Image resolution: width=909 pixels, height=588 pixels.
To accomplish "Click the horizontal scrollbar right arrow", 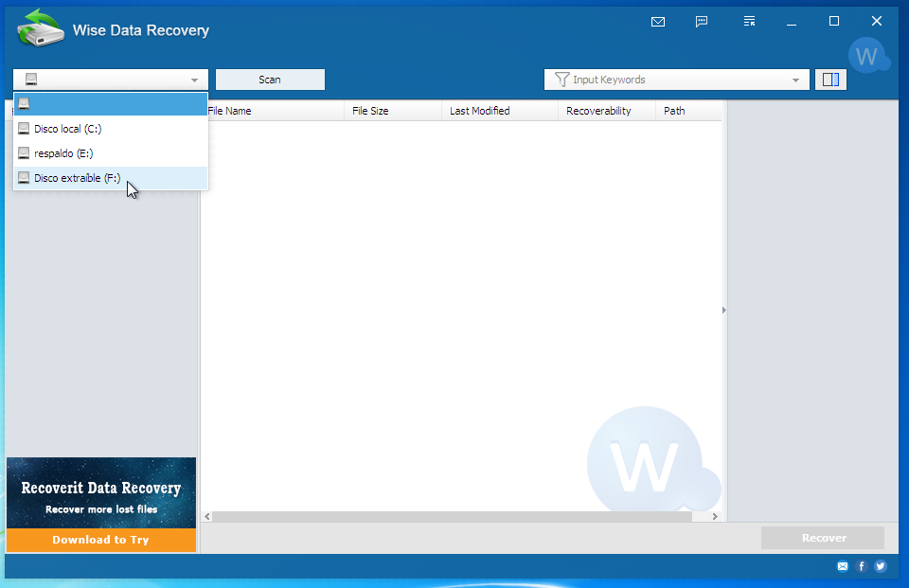I will pos(715,517).
